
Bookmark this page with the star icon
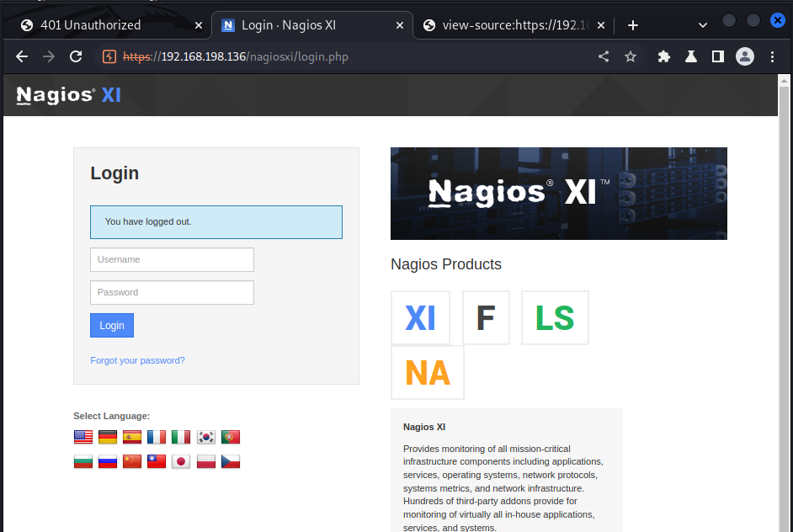(x=631, y=56)
